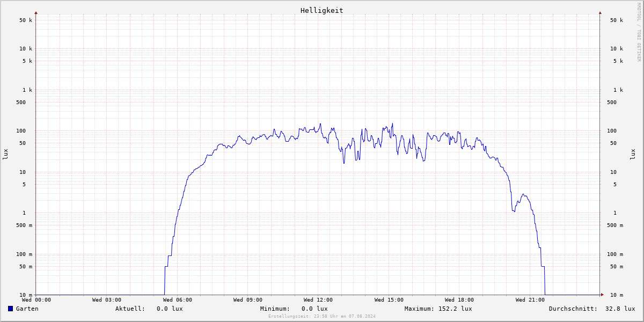Screen dimensions: 644x322
Task: Click "50 k" on the left axis
Action: click(26, 20)
